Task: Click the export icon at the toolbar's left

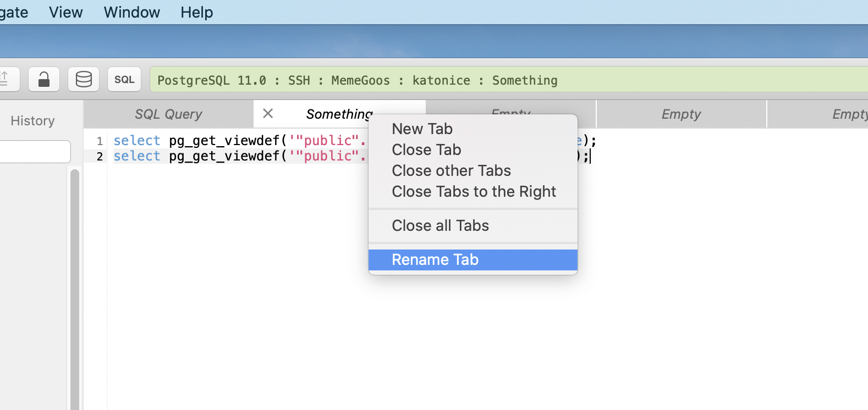Action: click(8, 79)
